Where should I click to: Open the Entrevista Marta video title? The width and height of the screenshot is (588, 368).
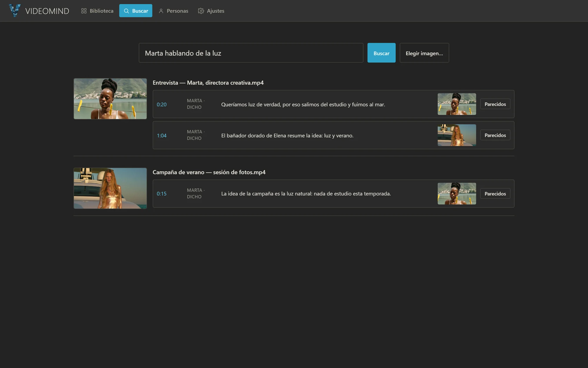[208, 83]
